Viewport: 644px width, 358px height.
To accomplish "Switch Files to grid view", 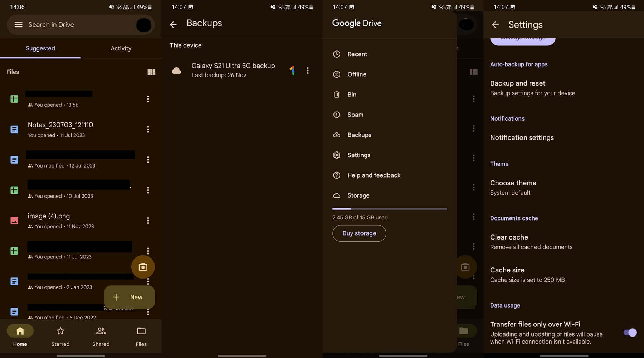I will pos(151,72).
